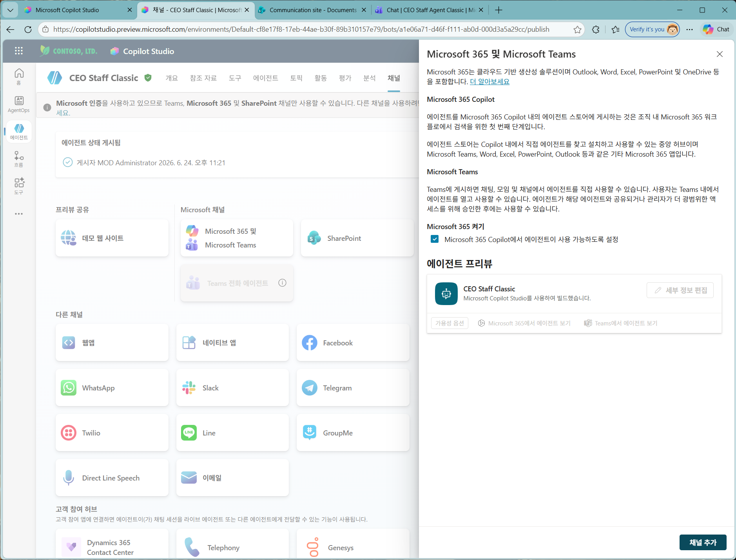The height and width of the screenshot is (560, 736).
Task: Select the Twilio channel
Action: coord(112,433)
